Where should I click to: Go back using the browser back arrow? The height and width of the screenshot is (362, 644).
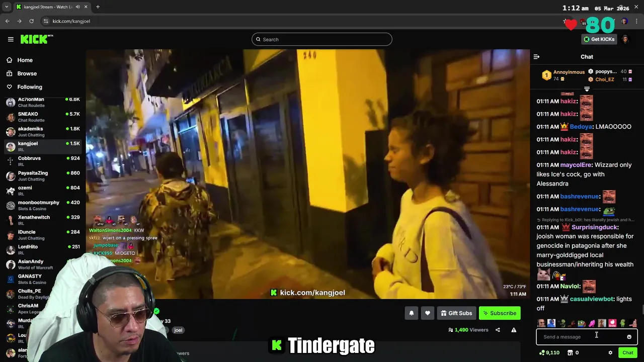tap(7, 21)
